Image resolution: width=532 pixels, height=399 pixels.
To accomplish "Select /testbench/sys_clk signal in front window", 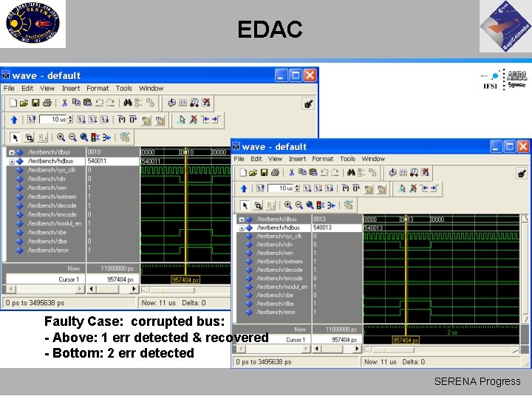I will (279, 236).
